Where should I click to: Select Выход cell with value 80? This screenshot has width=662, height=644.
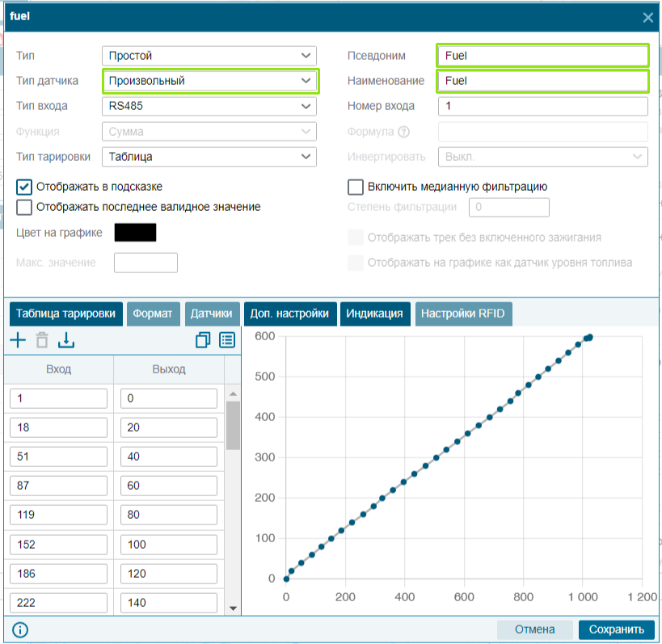coord(169,515)
